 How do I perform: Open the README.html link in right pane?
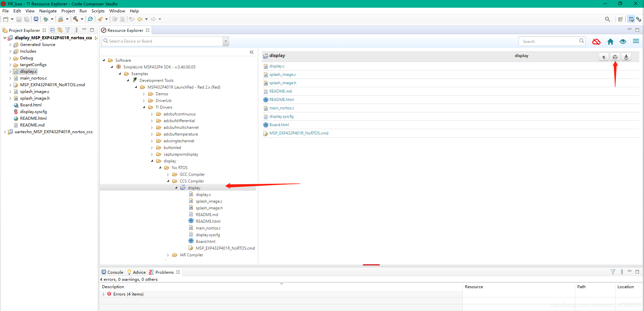[281, 100]
